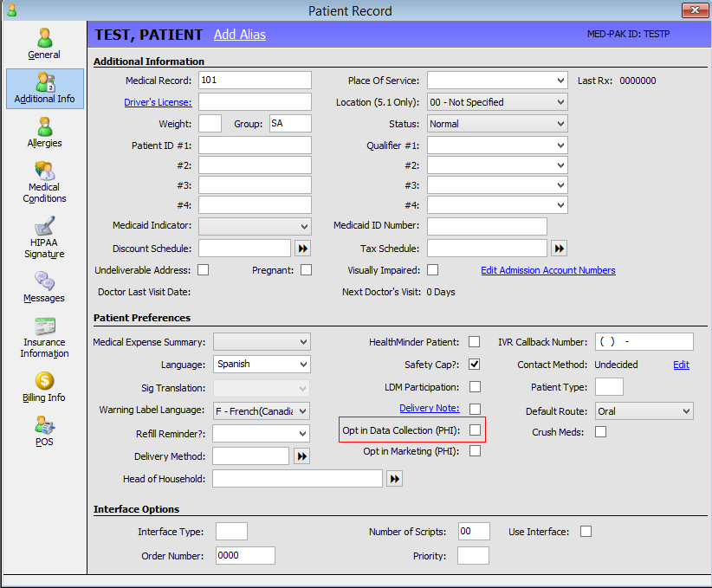Click the Patient Type input field

point(609,387)
